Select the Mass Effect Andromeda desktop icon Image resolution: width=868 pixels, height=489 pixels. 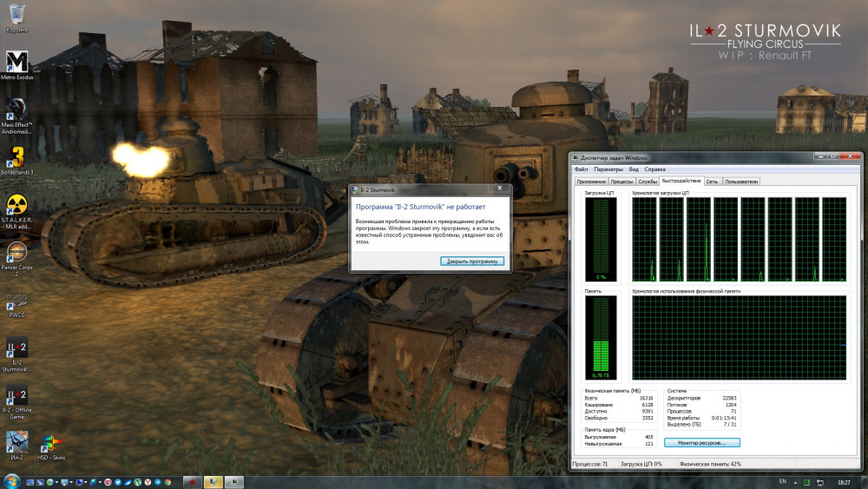click(x=16, y=109)
